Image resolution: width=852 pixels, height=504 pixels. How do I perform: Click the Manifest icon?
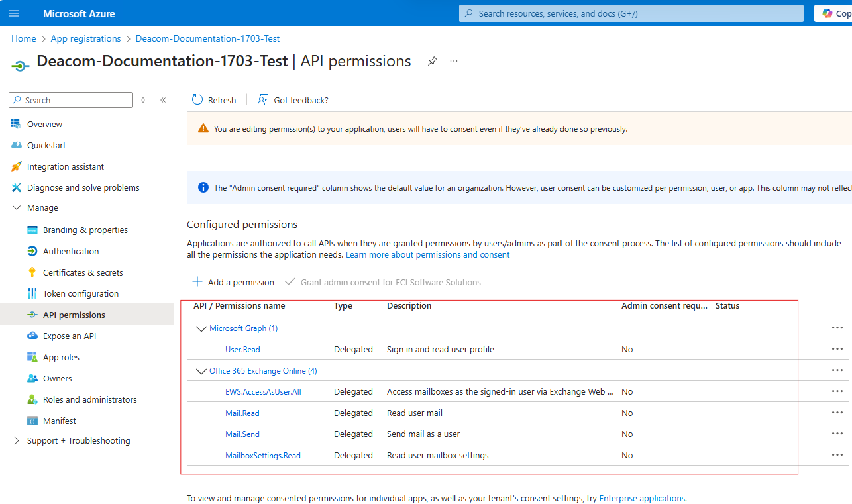pos(32,421)
